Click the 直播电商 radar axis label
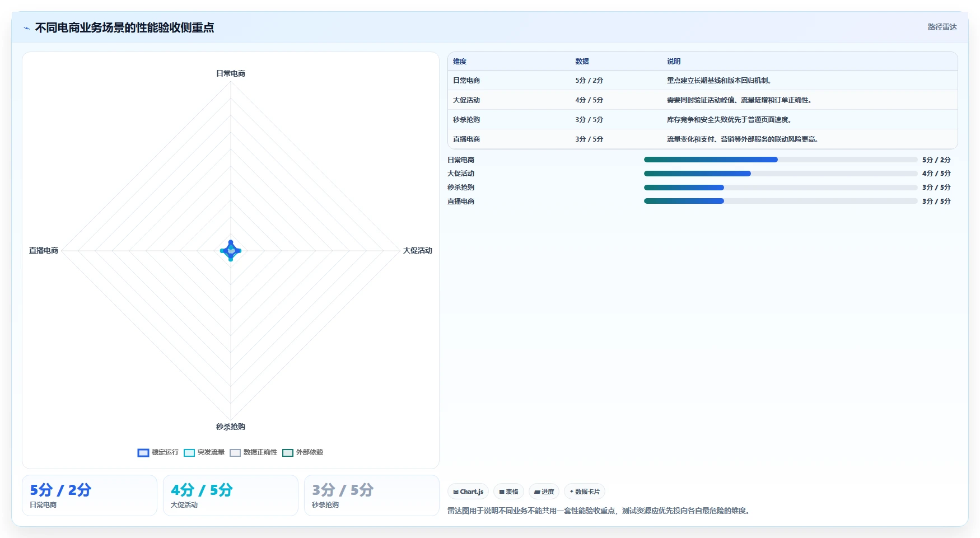980x538 pixels. [x=44, y=250]
